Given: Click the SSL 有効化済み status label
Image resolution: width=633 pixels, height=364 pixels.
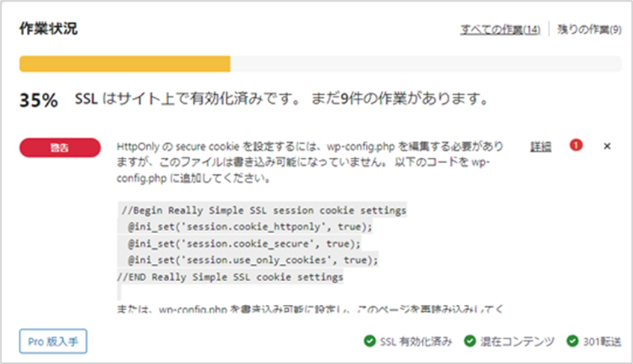Looking at the screenshot, I should [416, 342].
